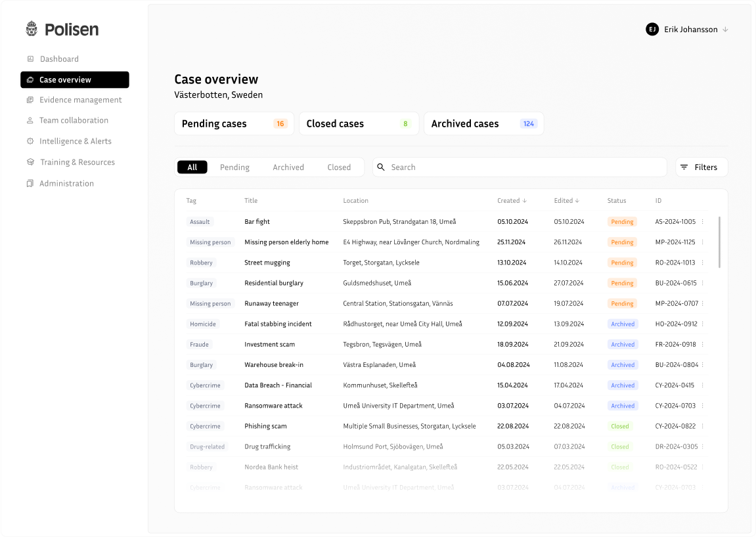This screenshot has width=756, height=537.
Task: Open Evidence management icon in sidebar
Action: click(x=30, y=100)
